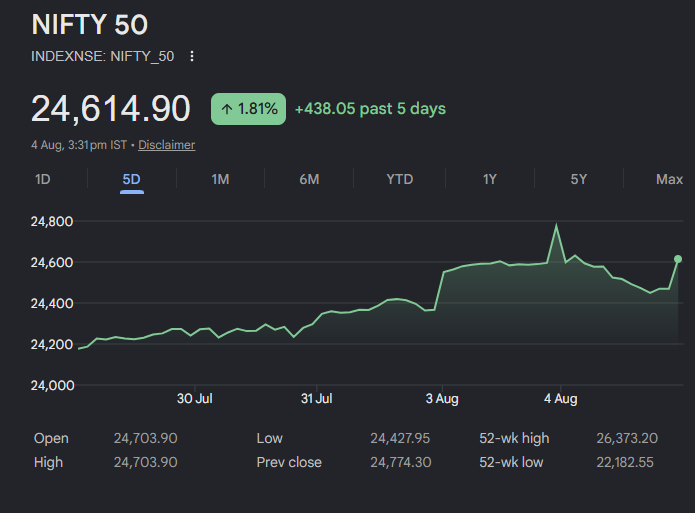The image size is (695, 513).
Task: Select the YTD range tab
Action: tap(400, 179)
